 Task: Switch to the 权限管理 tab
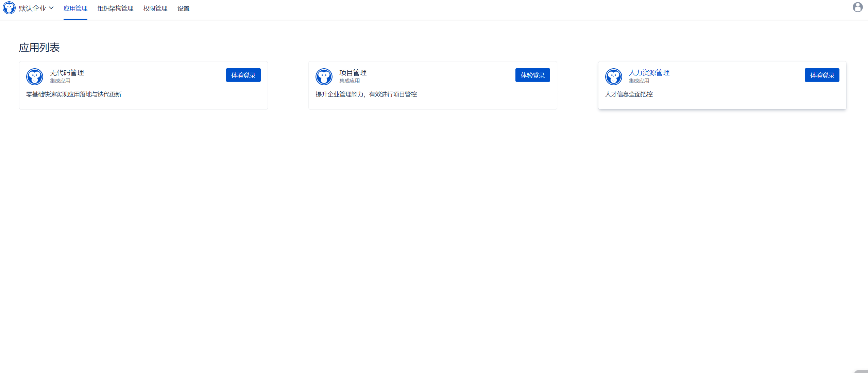click(155, 8)
